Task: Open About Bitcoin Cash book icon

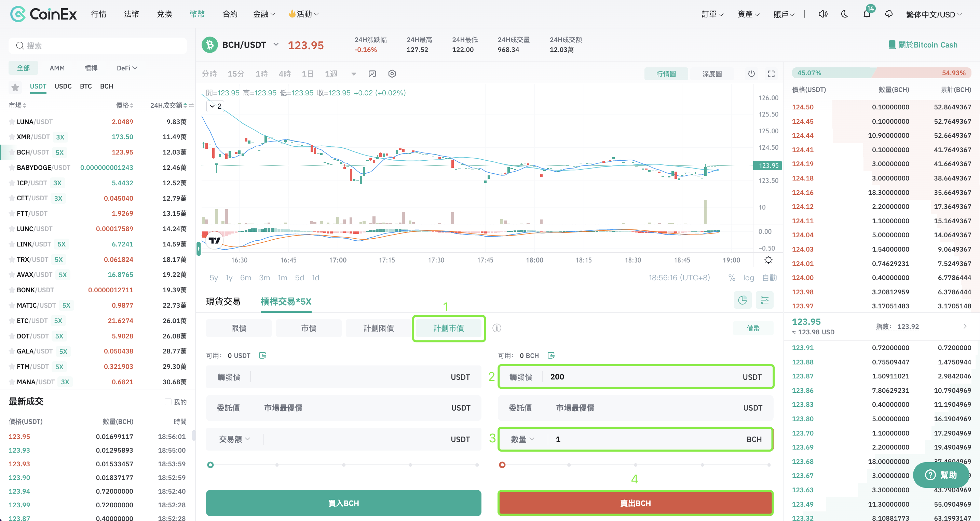Action: (x=892, y=45)
